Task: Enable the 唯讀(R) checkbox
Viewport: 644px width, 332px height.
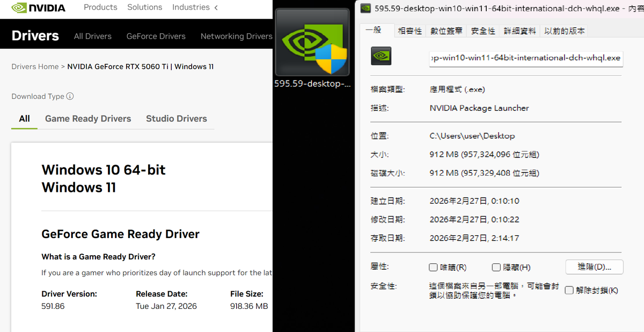Action: click(x=433, y=268)
